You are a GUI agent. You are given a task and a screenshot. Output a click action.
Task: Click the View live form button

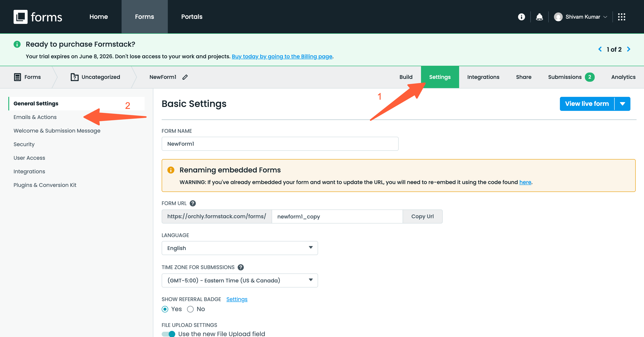[587, 104]
